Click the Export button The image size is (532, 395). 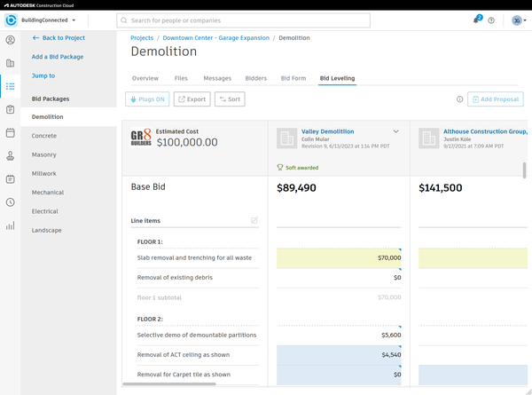click(x=192, y=99)
